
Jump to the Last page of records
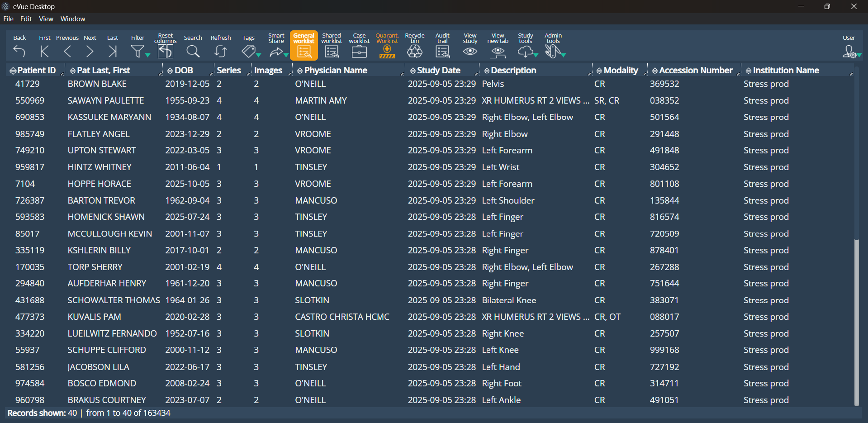pyautogui.click(x=113, y=51)
